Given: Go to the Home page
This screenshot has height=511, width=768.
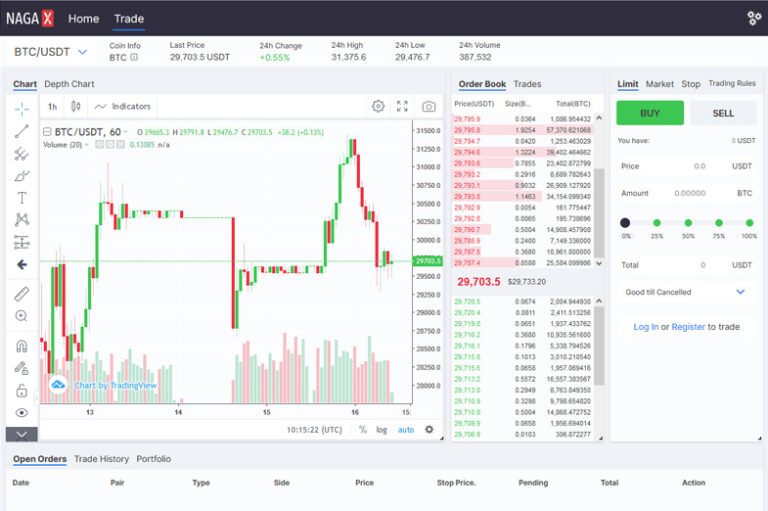Looking at the screenshot, I should 84,19.
